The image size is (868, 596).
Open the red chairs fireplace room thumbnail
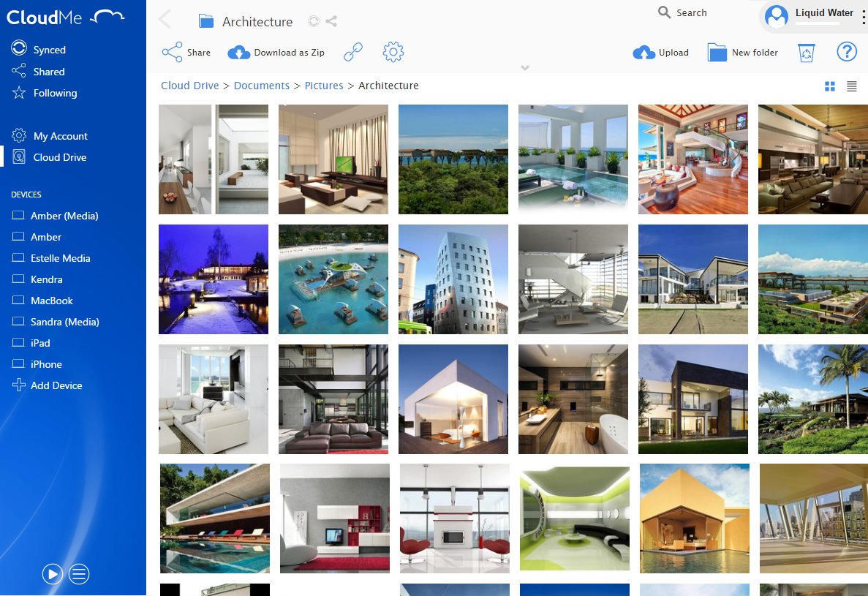pyautogui.click(x=455, y=518)
